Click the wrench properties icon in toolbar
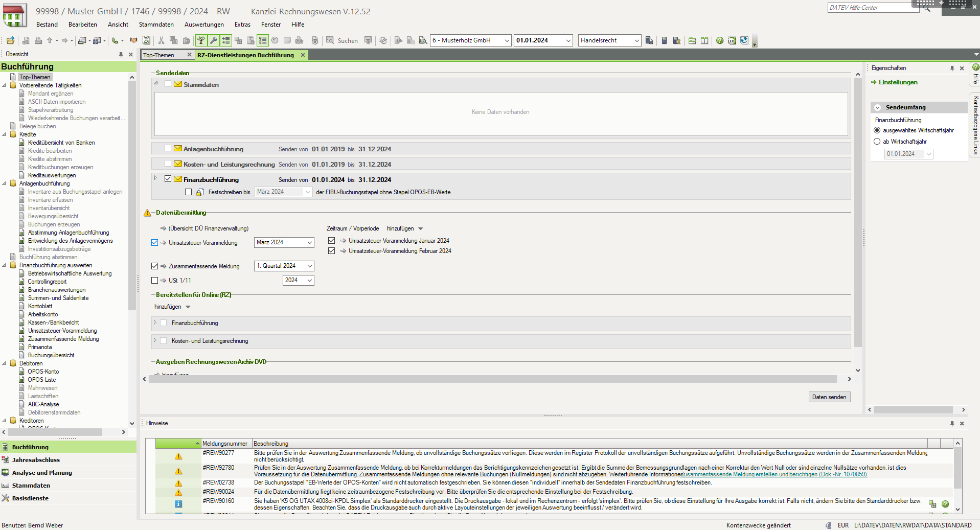This screenshot has width=980, height=530. click(x=214, y=40)
